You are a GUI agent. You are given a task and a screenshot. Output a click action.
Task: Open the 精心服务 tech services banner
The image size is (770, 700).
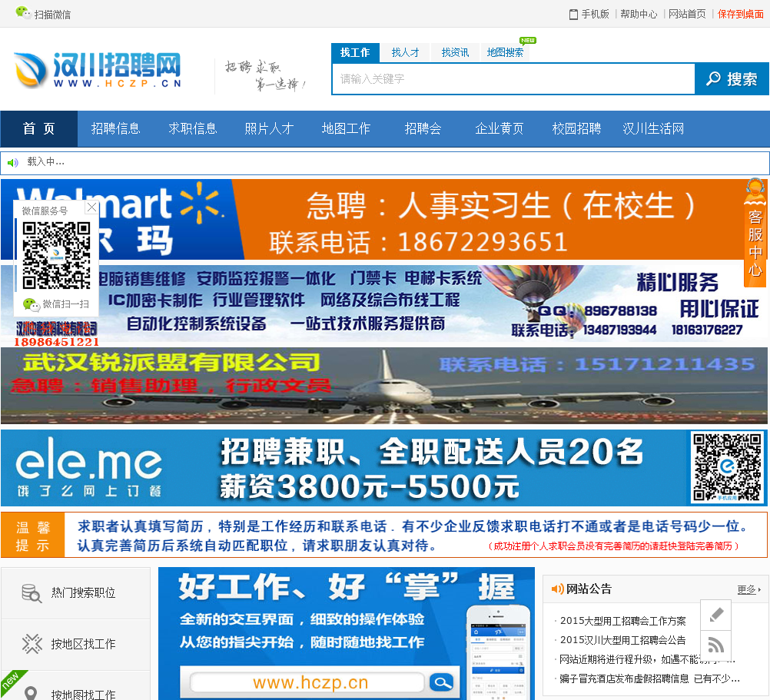tap(384, 304)
